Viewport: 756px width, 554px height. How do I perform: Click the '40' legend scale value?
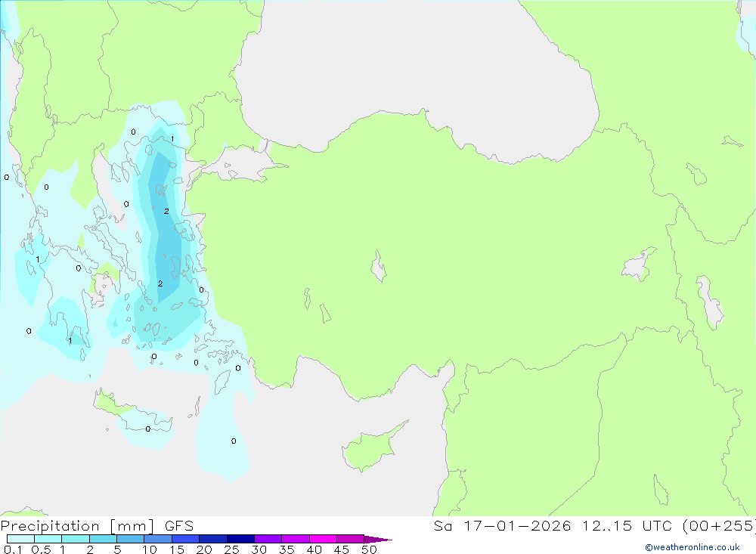tap(314, 549)
